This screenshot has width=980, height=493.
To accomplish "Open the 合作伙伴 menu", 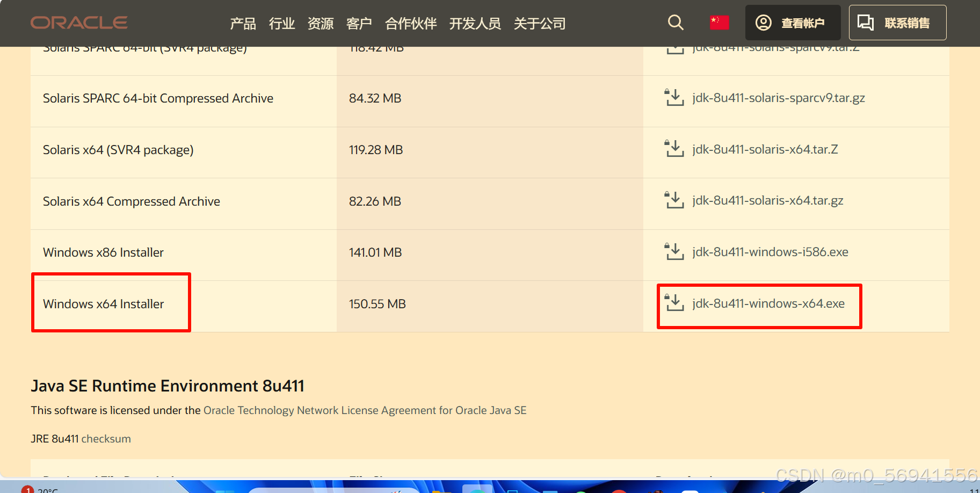I will pyautogui.click(x=411, y=24).
